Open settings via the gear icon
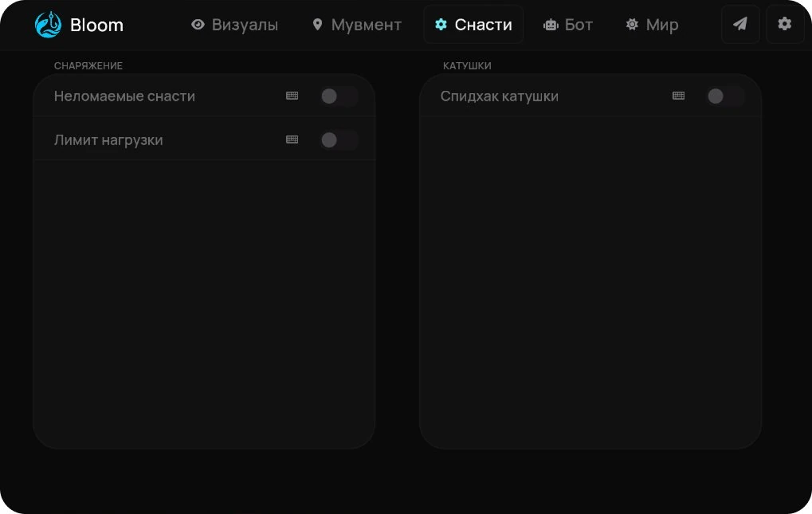Screen dimensions: 812x514 point(785,24)
